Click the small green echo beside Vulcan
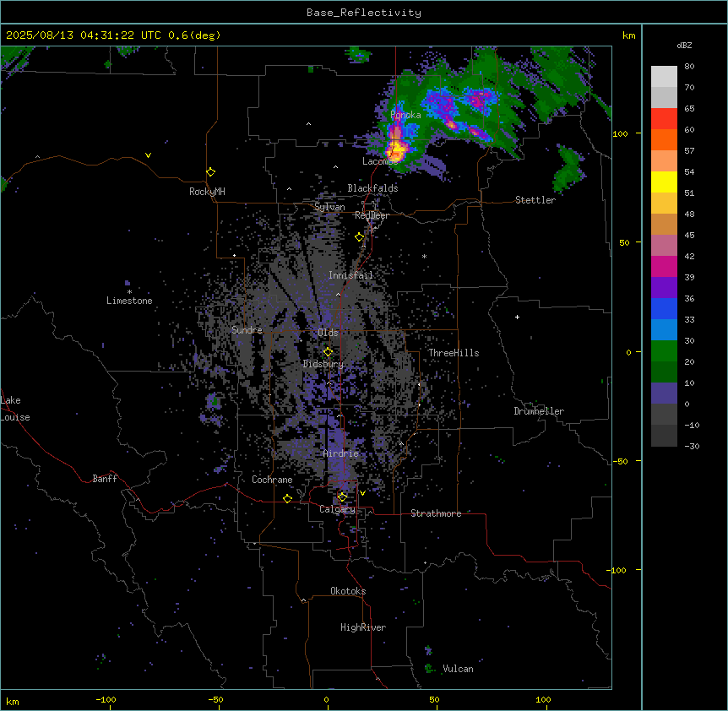The image size is (728, 711). pyautogui.click(x=430, y=668)
